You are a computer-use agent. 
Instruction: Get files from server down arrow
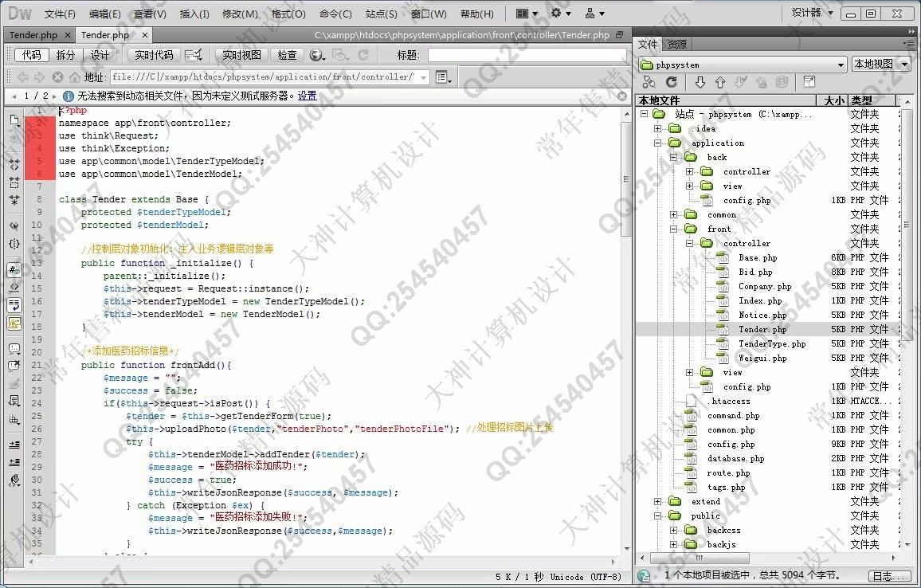700,82
